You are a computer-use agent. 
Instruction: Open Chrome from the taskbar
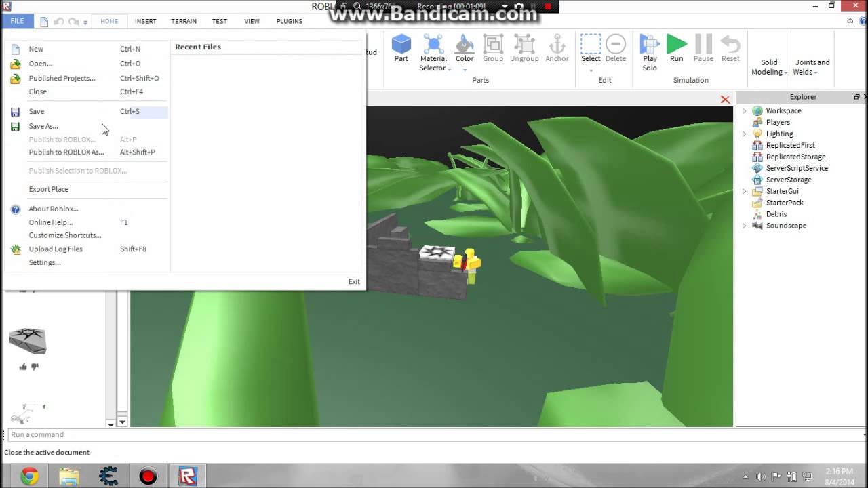click(29, 476)
